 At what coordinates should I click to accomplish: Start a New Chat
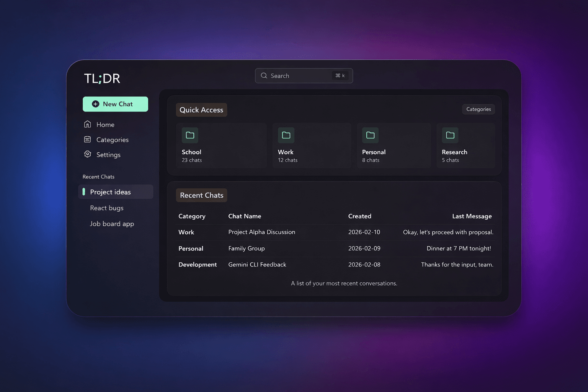116,104
